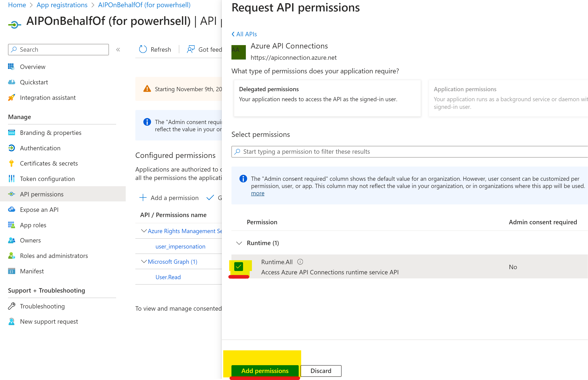Click the Token configuration bars icon
Screen dimensions: 588x380
click(11, 179)
